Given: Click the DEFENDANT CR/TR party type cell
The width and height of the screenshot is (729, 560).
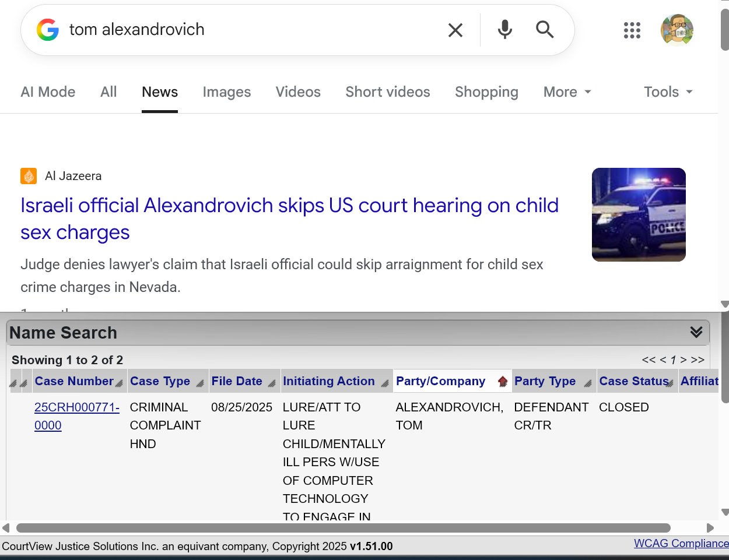Looking at the screenshot, I should [551, 416].
